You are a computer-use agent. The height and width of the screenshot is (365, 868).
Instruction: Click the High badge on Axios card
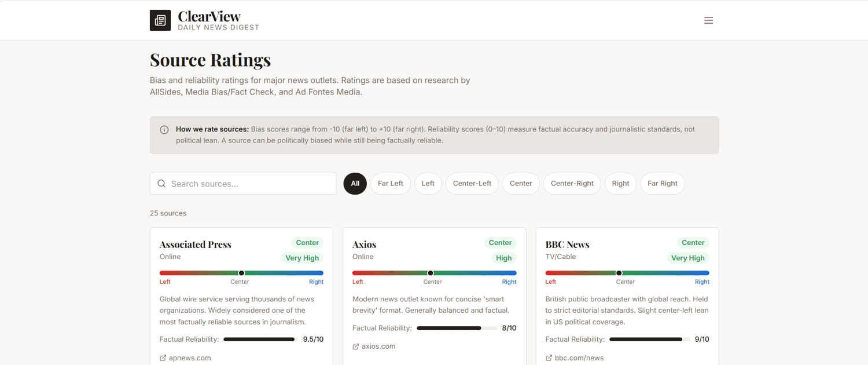504,258
